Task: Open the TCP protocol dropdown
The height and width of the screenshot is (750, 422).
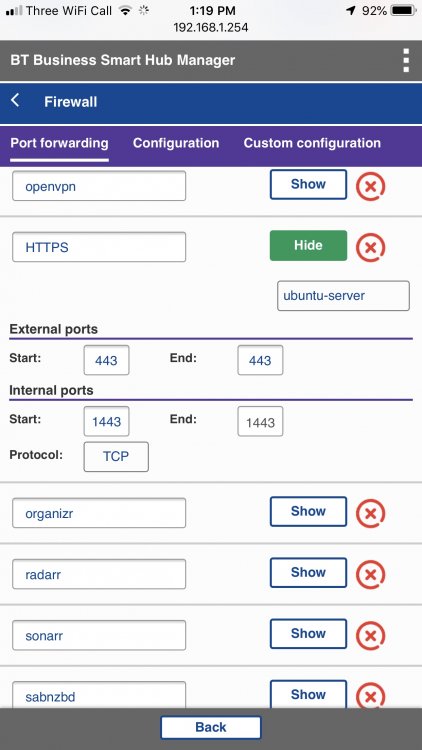Action: 116,457
